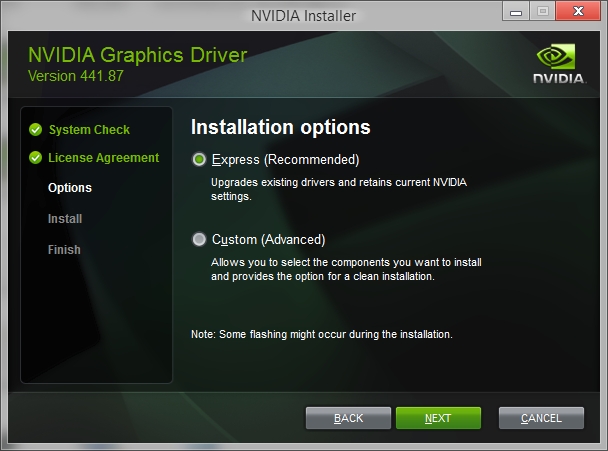Image resolution: width=608 pixels, height=451 pixels.
Task: Select the Options step in sidebar
Action: pyautogui.click(x=70, y=188)
